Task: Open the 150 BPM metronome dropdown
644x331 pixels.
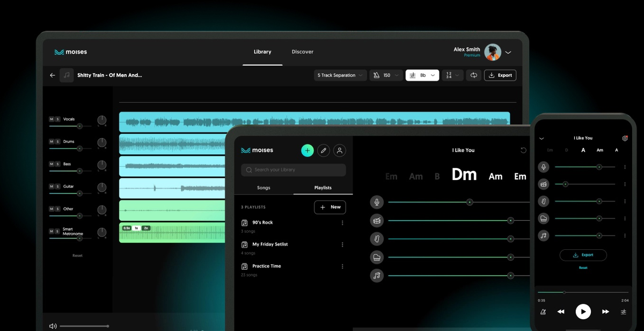Action: point(386,75)
